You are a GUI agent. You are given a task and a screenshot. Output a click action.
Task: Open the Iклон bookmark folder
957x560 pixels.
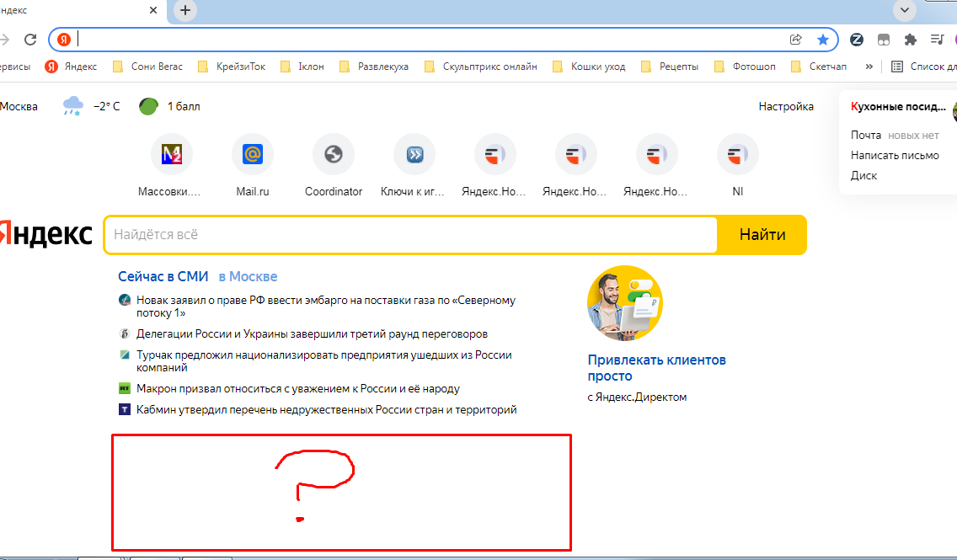tap(302, 67)
